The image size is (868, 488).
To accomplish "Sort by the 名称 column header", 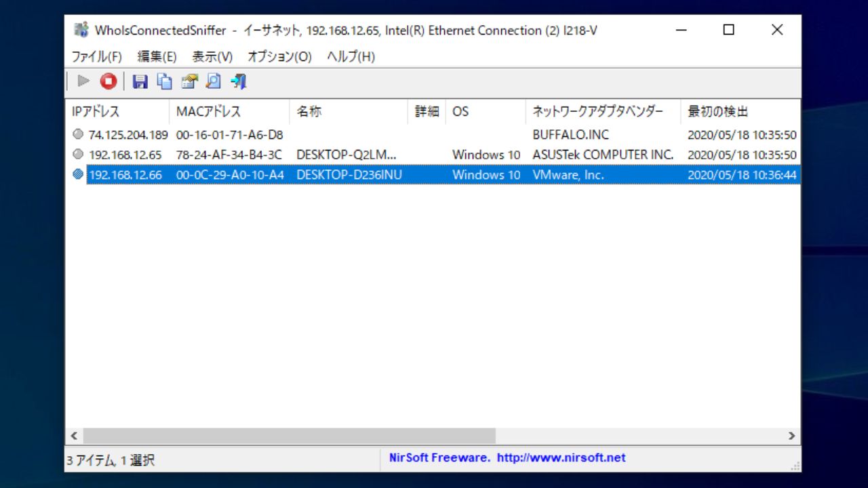I will click(349, 112).
